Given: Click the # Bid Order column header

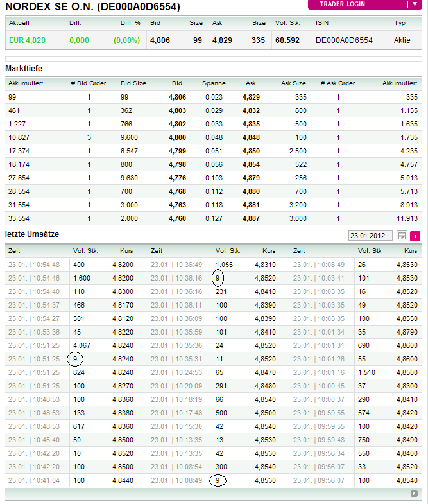Looking at the screenshot, I should click(89, 83).
